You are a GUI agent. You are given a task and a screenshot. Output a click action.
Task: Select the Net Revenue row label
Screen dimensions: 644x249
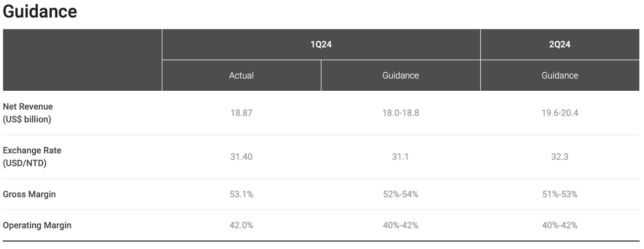point(28,113)
